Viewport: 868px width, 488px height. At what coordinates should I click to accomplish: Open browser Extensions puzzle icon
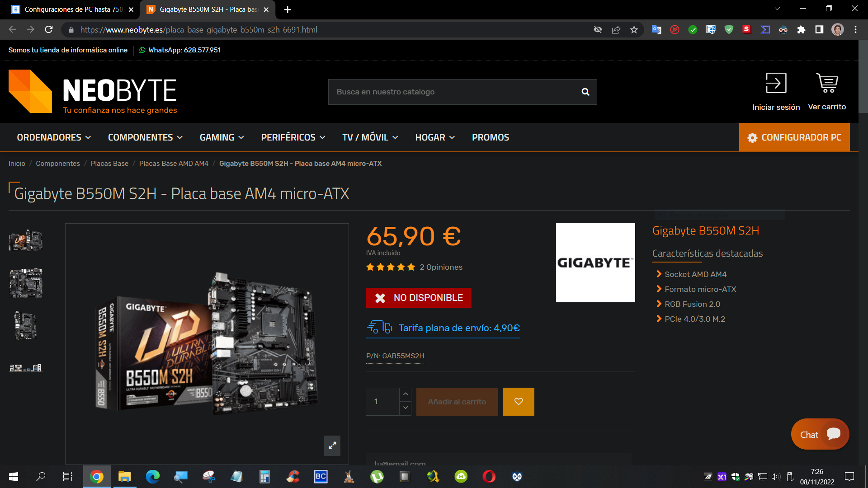coord(801,30)
